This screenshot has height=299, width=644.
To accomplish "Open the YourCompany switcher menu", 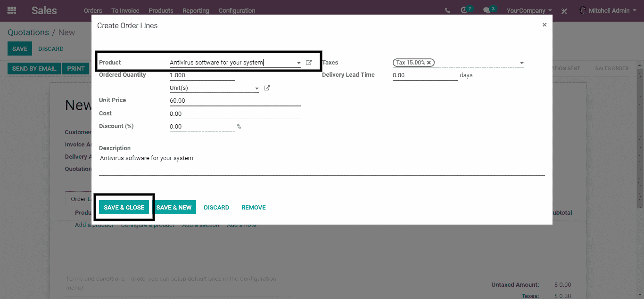I will [529, 10].
